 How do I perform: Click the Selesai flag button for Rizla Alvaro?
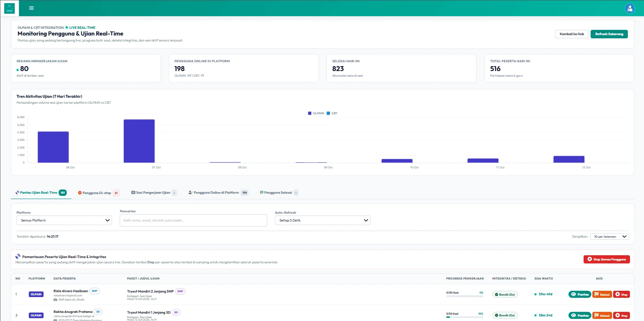tap(602, 294)
